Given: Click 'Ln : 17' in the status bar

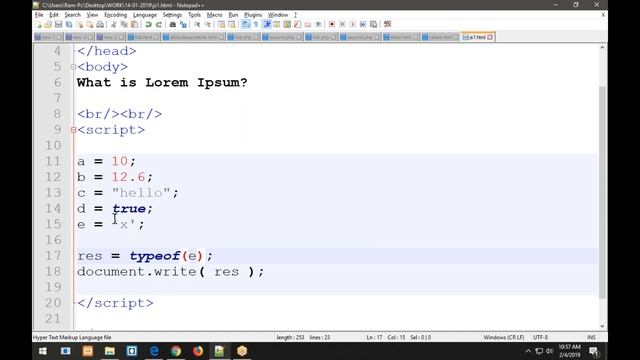Looking at the screenshot, I should pyautogui.click(x=374, y=338).
